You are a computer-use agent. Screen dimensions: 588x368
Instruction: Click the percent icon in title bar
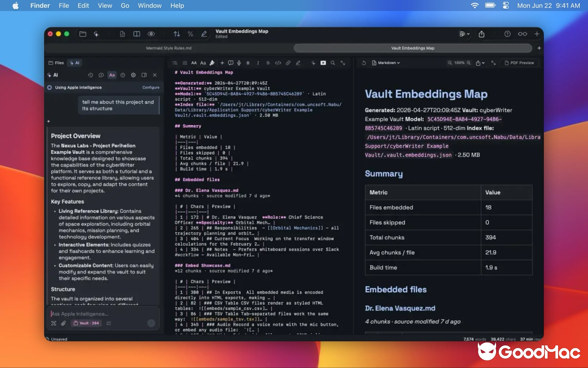190,34
